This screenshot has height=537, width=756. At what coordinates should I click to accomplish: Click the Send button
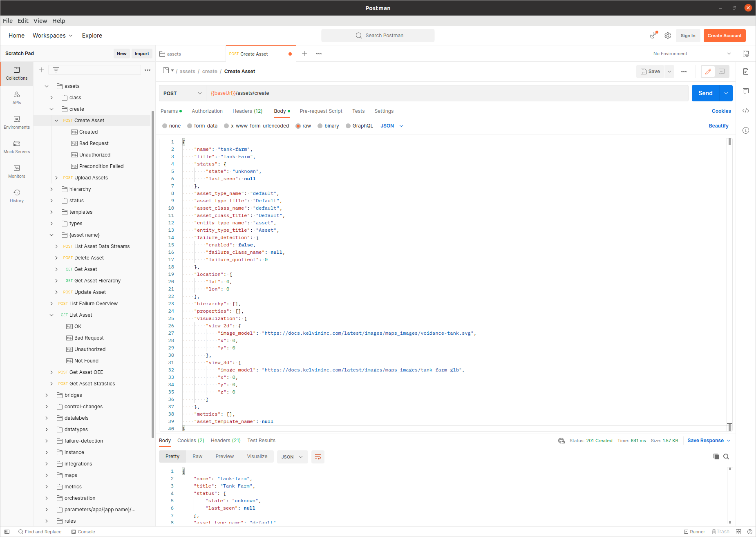(x=705, y=93)
